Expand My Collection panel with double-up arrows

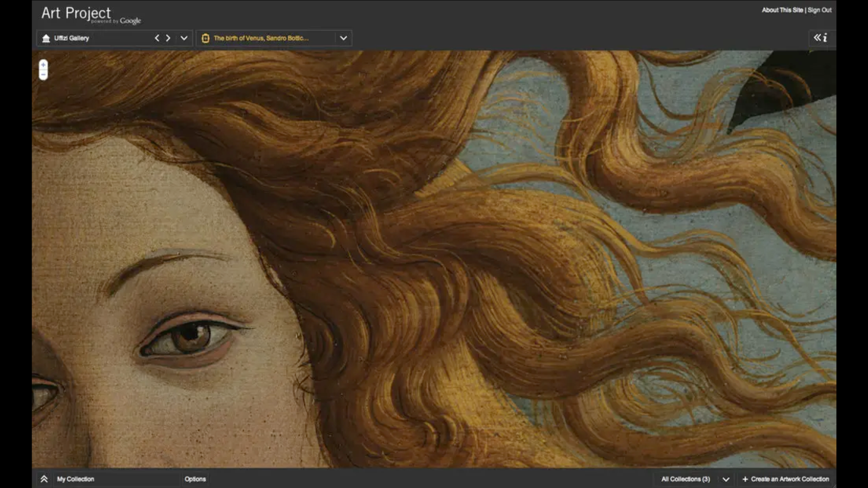pyautogui.click(x=44, y=479)
